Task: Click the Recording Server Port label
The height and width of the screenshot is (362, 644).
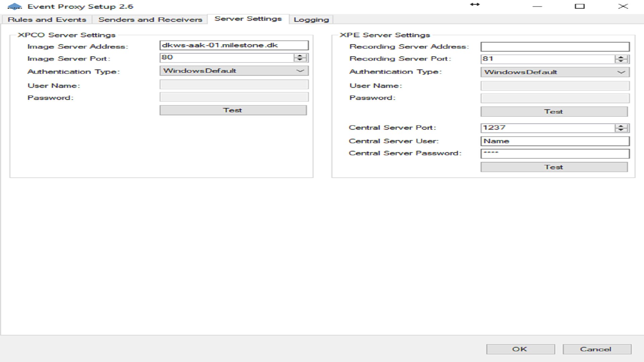Action: [400, 59]
